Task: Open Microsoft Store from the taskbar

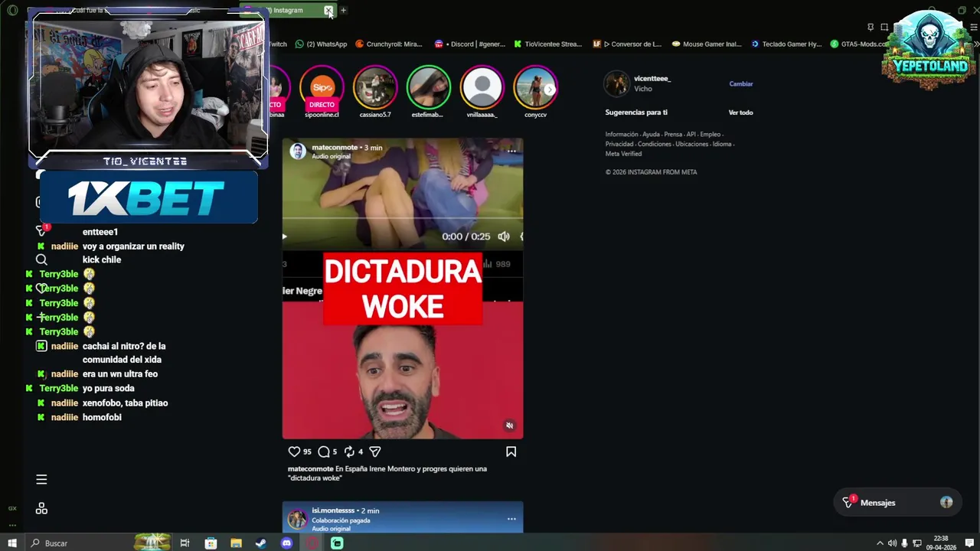Action: [211, 543]
